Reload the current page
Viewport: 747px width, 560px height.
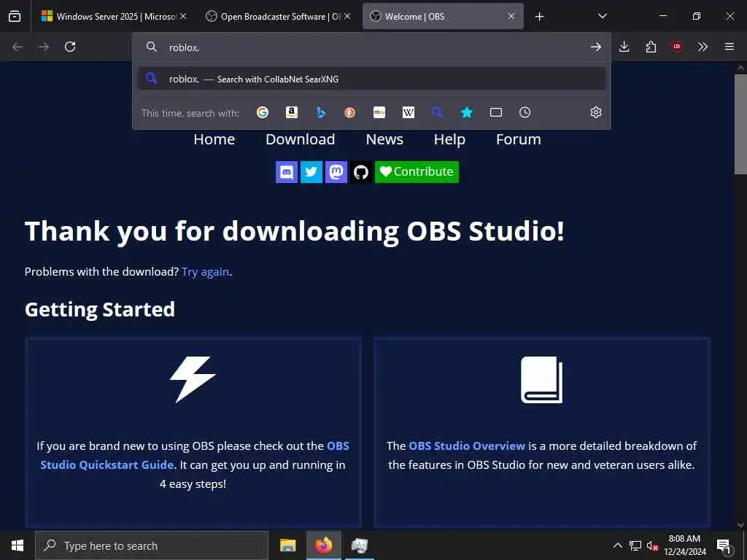pyautogui.click(x=70, y=47)
